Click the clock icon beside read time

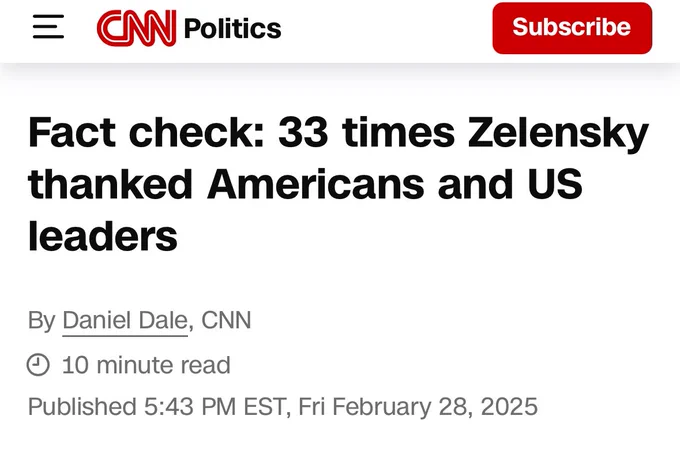[38, 364]
